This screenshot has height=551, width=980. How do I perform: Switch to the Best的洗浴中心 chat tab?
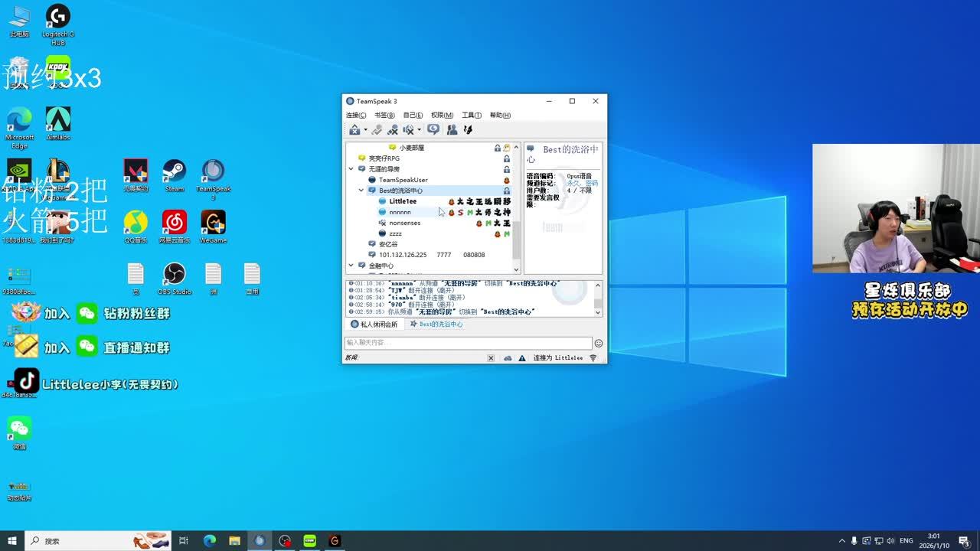tap(436, 324)
